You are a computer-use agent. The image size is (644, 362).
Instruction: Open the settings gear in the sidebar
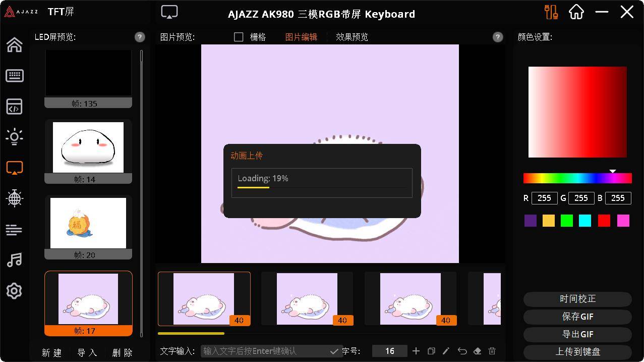tap(14, 291)
